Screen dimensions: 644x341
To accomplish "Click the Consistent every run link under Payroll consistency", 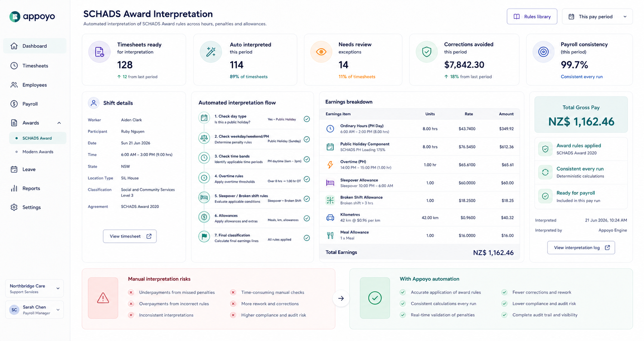I will click(582, 77).
